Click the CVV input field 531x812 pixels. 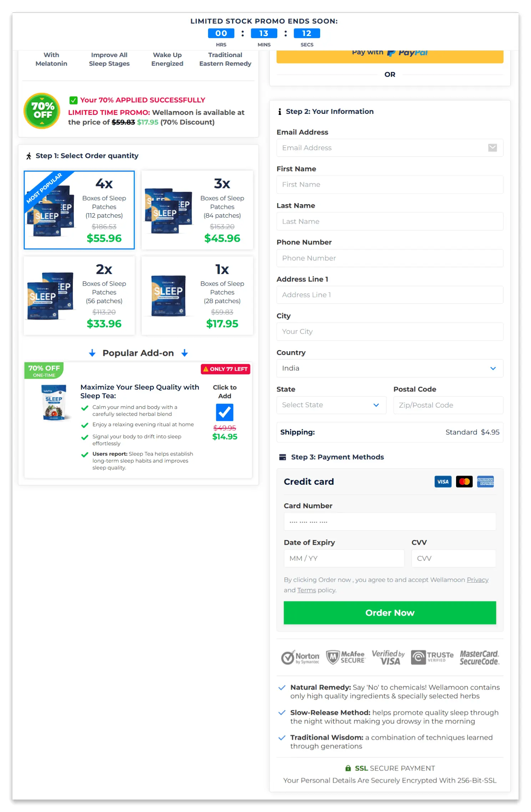tap(454, 558)
